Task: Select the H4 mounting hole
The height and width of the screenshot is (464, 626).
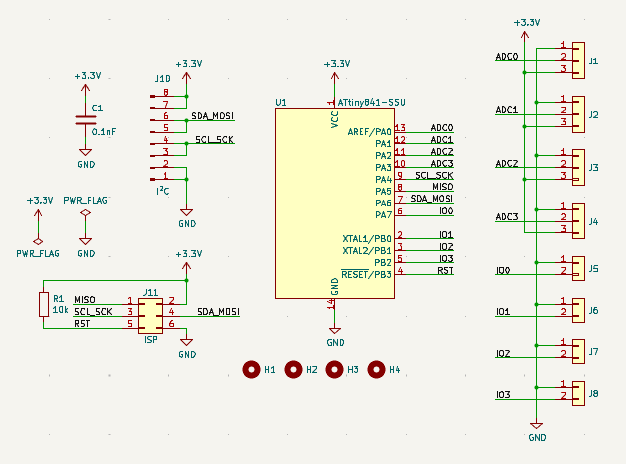Action: tap(377, 370)
